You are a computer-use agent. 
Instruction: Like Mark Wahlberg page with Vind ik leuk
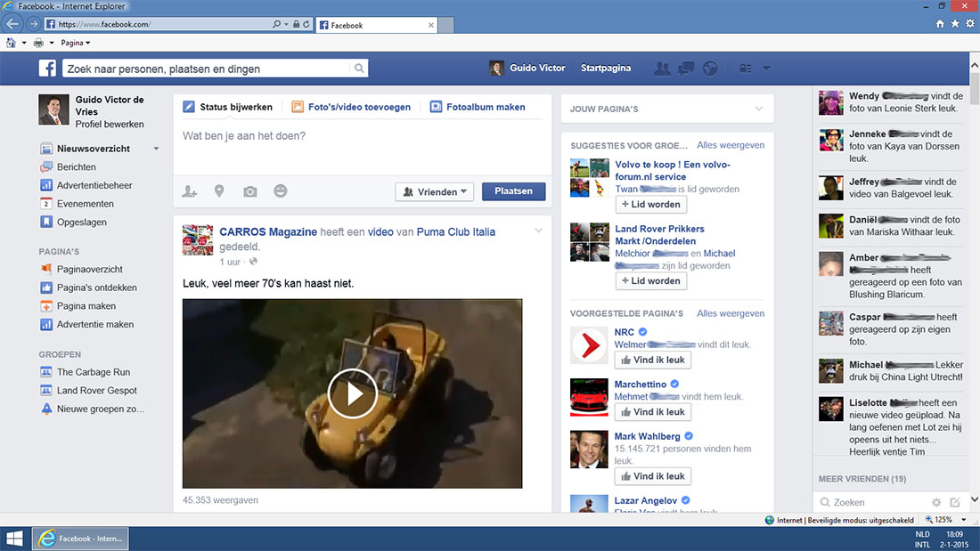pos(652,476)
